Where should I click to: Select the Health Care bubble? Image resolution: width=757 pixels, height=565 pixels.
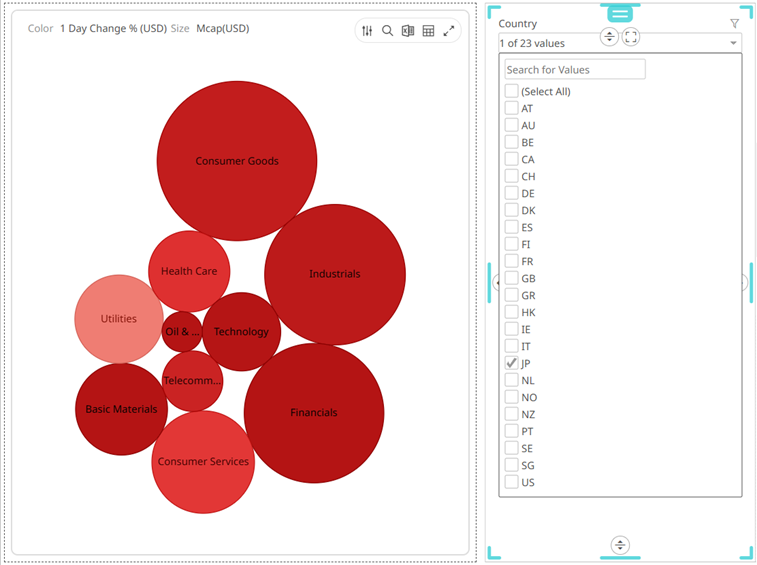click(x=189, y=271)
